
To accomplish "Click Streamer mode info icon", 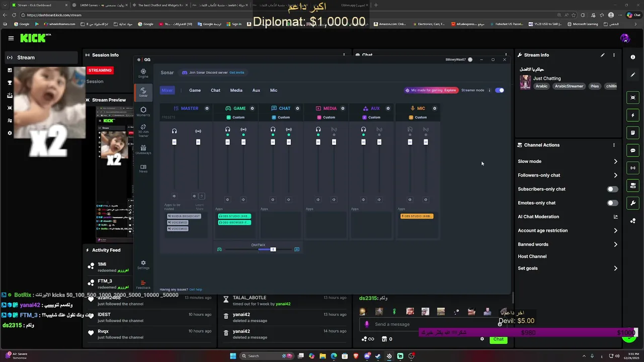I will click(x=489, y=90).
